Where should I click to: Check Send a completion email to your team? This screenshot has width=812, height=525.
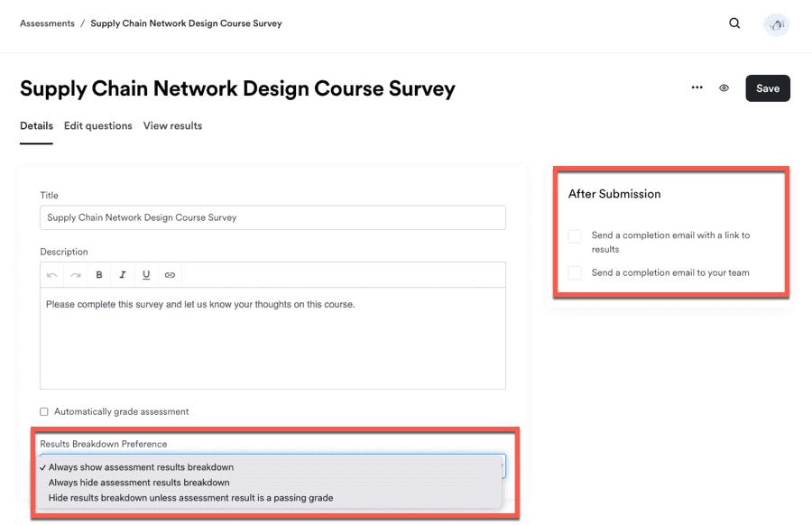[575, 272]
